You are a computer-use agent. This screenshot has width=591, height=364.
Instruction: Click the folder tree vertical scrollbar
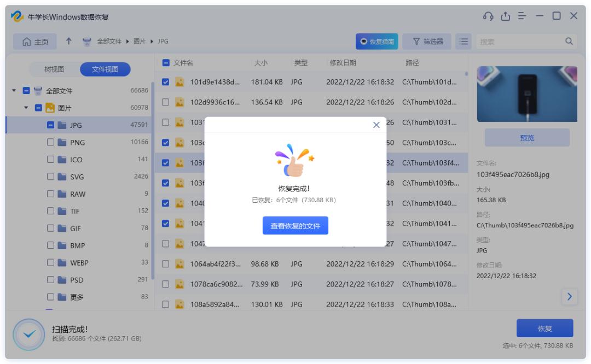tap(153, 181)
